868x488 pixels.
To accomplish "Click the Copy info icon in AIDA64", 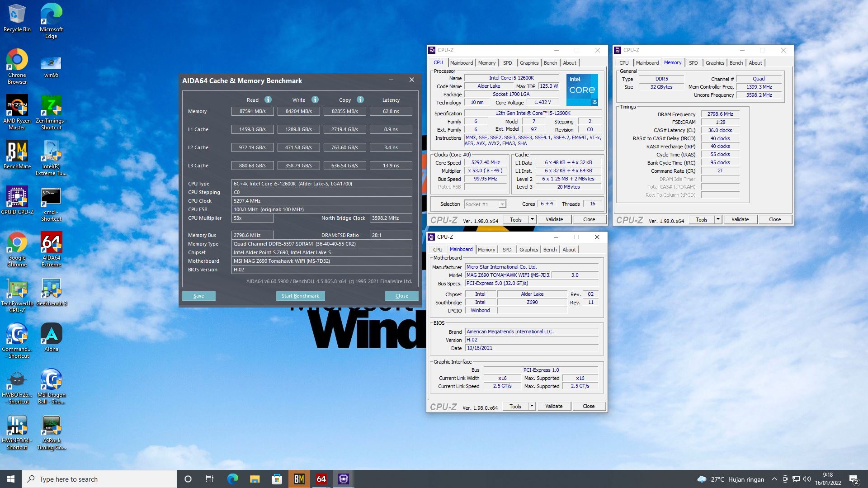I will tap(360, 99).
